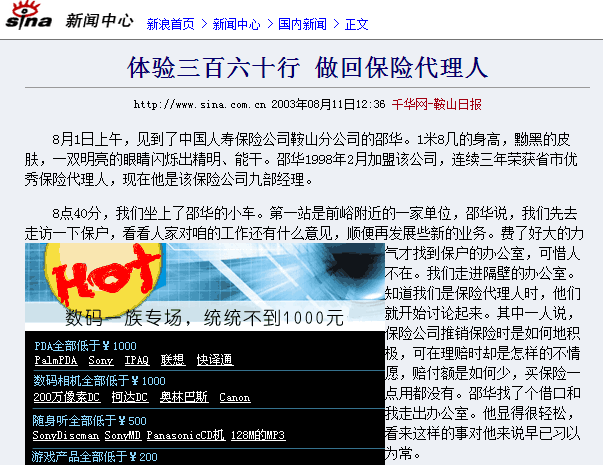Viewport: 603px width, 465px height.
Task: Open the PanasonicCD机 link
Action: 185,436
